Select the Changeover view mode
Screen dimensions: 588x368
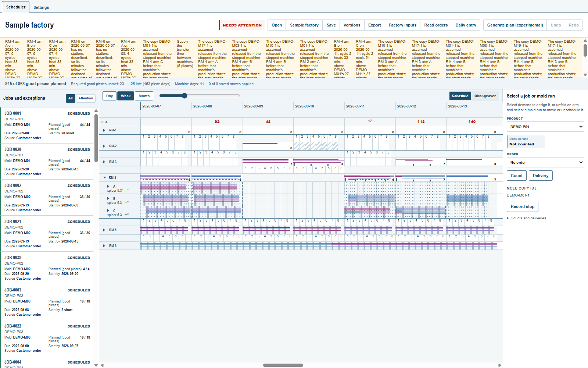485,96
